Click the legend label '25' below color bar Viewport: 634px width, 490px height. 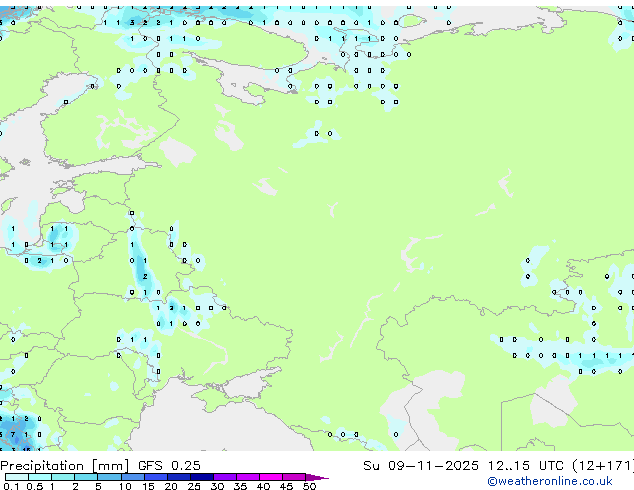(194, 486)
